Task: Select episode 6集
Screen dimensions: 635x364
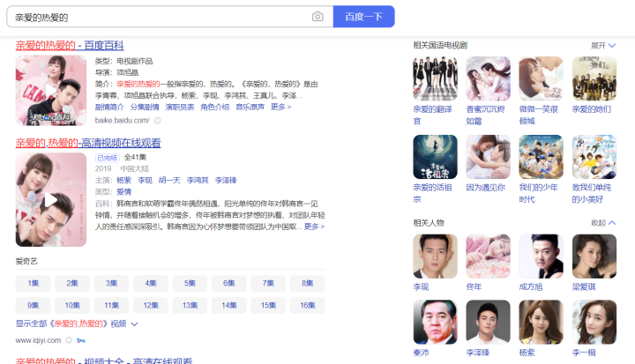Action: 228,284
